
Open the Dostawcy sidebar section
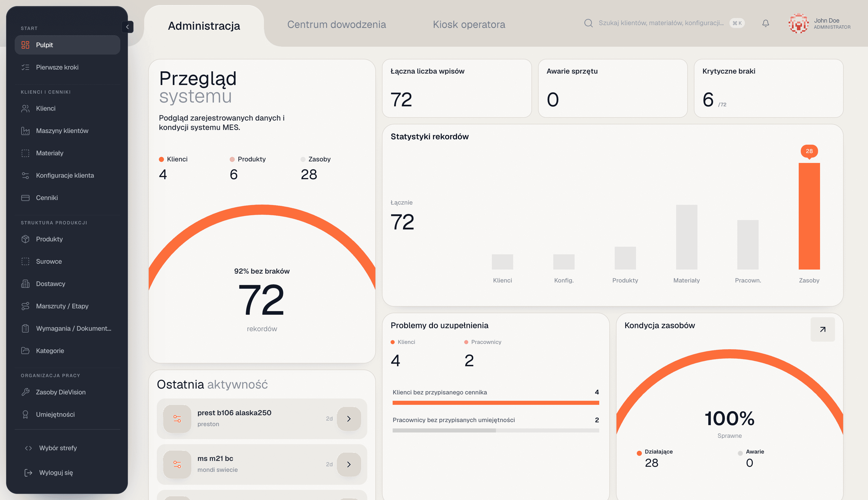67,284
